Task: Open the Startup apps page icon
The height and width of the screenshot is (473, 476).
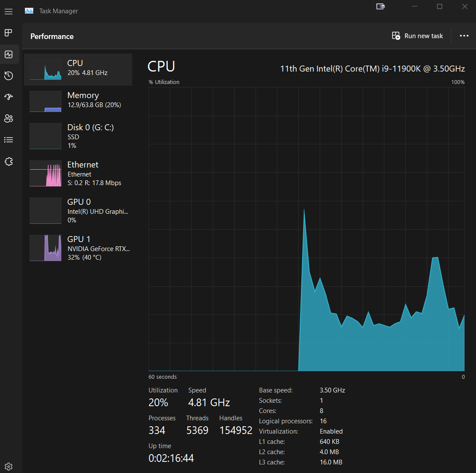Action: click(x=9, y=97)
